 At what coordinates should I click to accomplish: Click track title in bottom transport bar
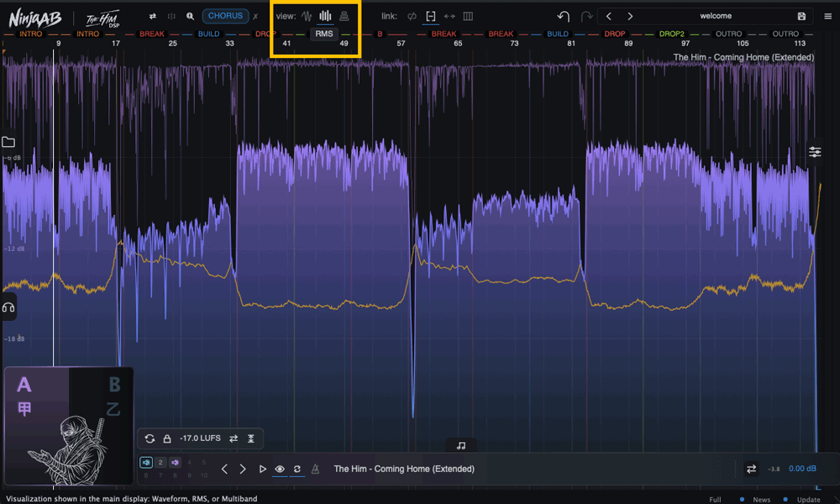pos(404,469)
